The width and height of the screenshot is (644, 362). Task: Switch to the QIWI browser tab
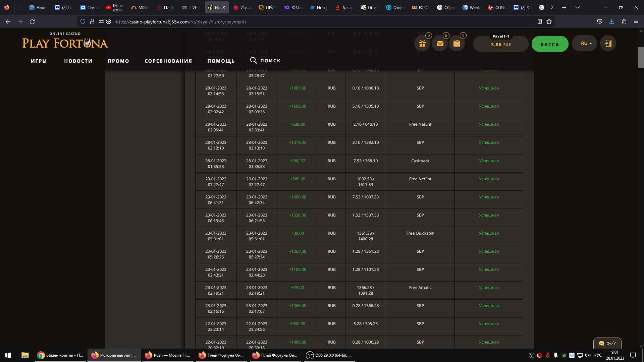[267, 7]
